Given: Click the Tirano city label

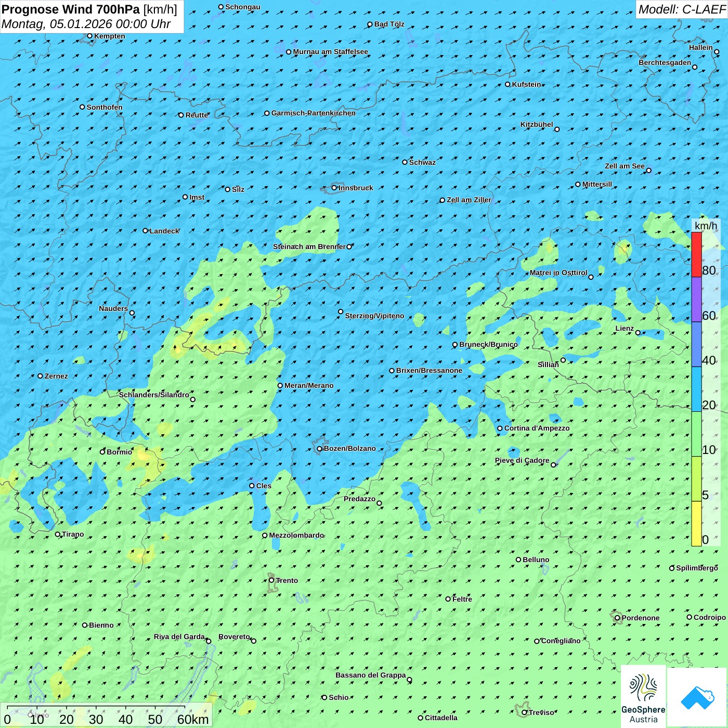Looking at the screenshot, I should [73, 534].
